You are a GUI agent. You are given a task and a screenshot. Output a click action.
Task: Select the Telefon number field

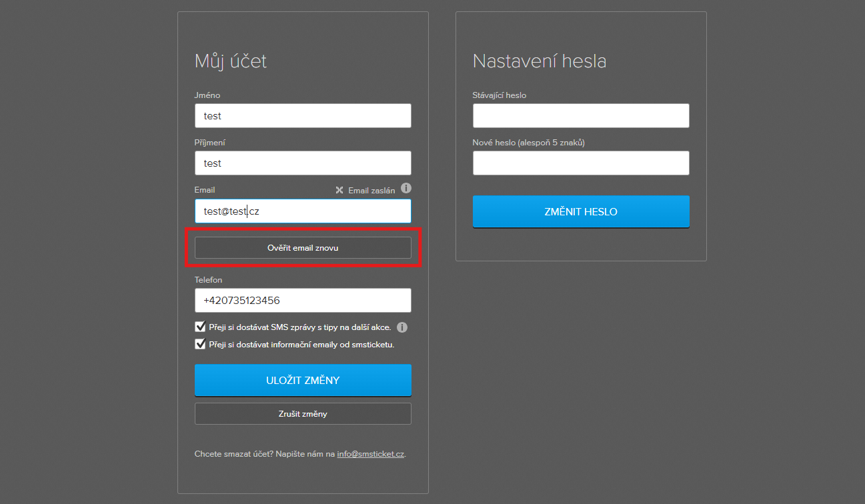point(303,300)
